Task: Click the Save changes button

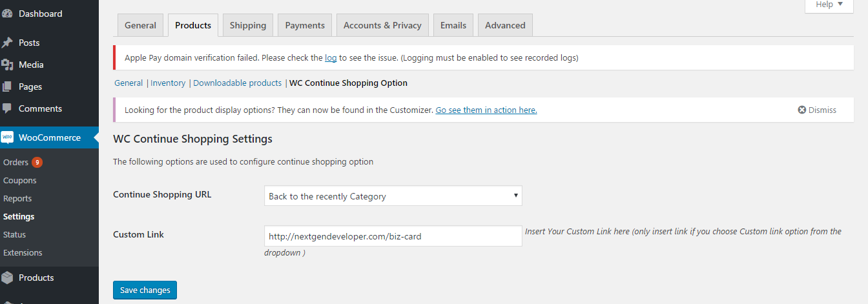Action: pyautogui.click(x=145, y=290)
